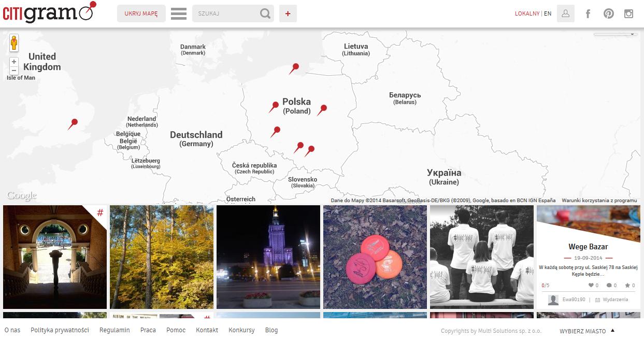
Task: Add new content with plus button
Action: [x=288, y=13]
